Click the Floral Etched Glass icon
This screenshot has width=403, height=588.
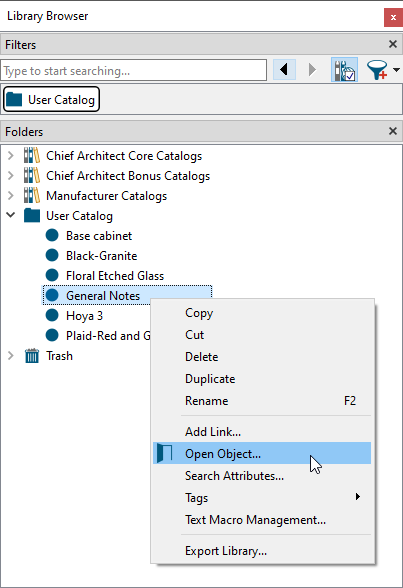click(52, 275)
